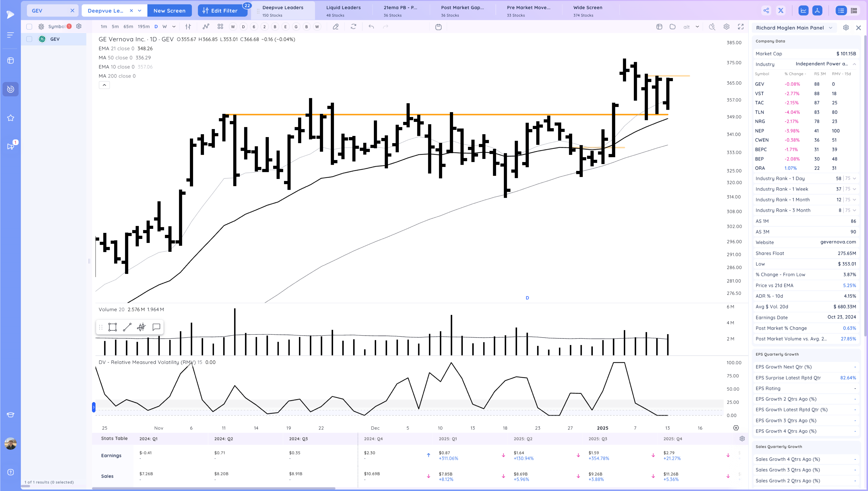Click the New Screen button
The image size is (868, 491).
(169, 10)
